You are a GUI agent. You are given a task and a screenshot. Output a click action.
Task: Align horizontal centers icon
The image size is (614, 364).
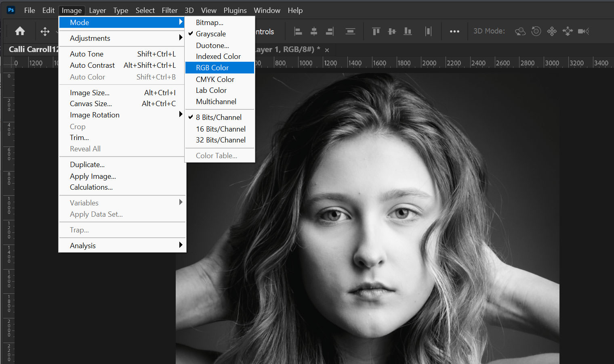[314, 31]
